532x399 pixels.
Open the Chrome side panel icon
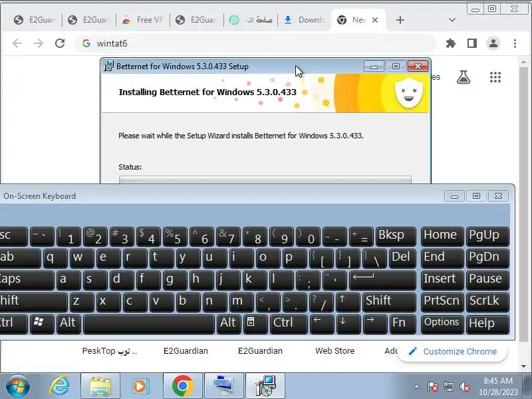(472, 43)
